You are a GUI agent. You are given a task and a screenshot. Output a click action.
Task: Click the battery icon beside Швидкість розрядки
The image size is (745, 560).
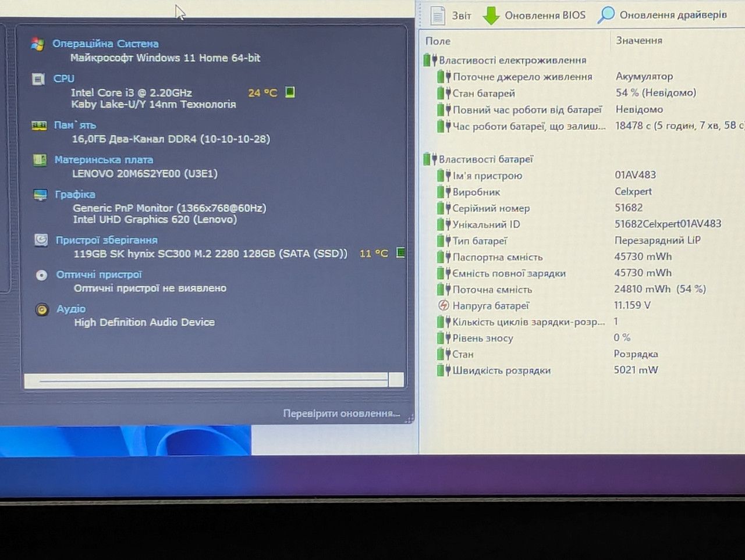pyautogui.click(x=444, y=370)
